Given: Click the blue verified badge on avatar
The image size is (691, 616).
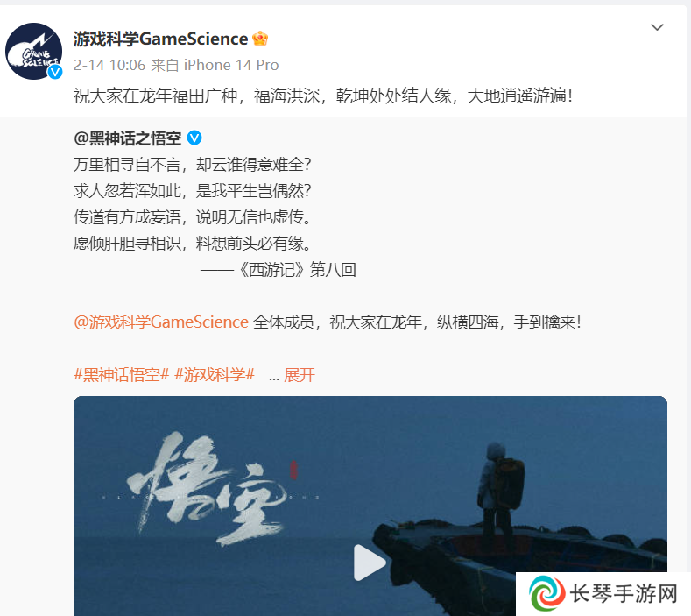Looking at the screenshot, I should coord(55,72).
